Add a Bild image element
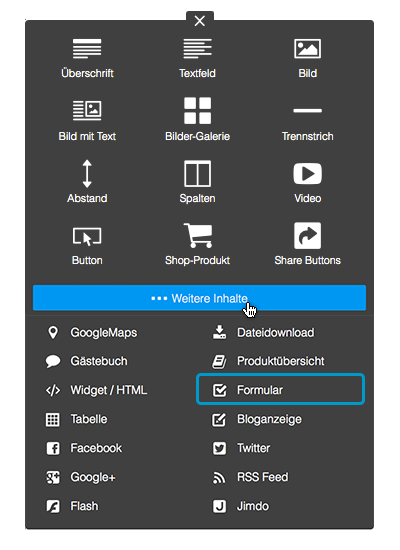 (x=307, y=58)
